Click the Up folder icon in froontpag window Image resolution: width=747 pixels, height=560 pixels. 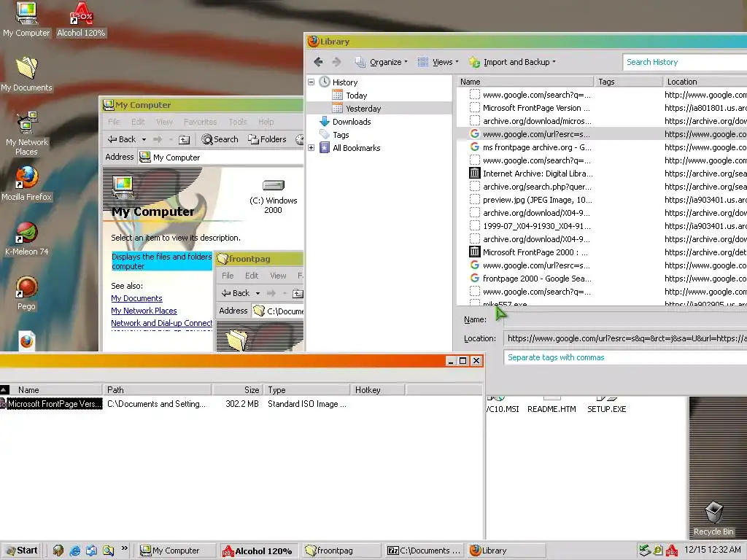coord(298,293)
